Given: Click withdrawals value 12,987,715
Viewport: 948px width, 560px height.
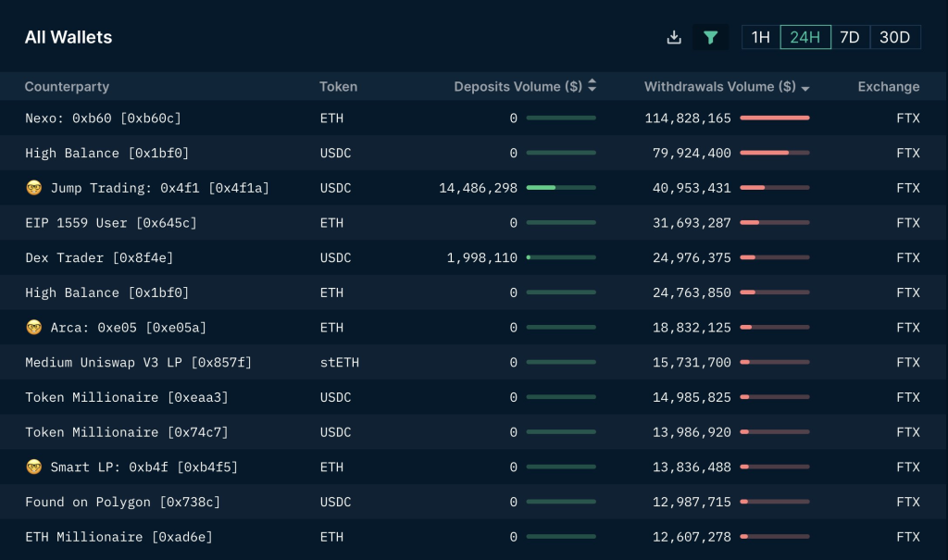Looking at the screenshot, I should (692, 502).
